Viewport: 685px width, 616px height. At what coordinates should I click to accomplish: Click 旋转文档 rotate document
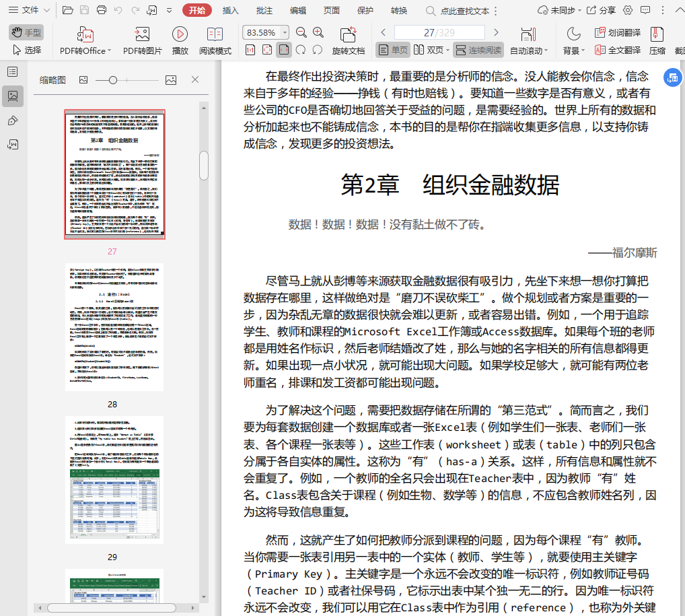[348, 40]
